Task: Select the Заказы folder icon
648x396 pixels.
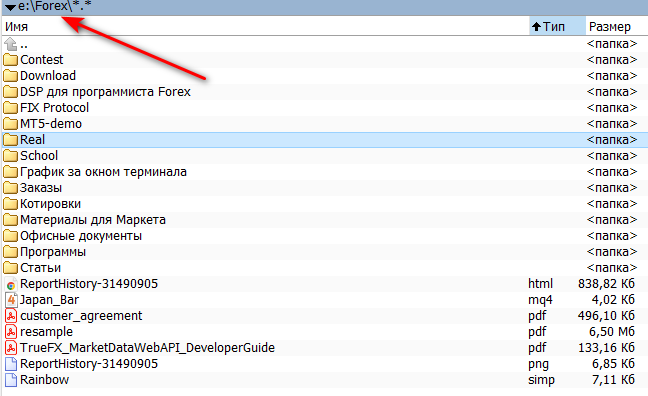Action: pos(11,188)
